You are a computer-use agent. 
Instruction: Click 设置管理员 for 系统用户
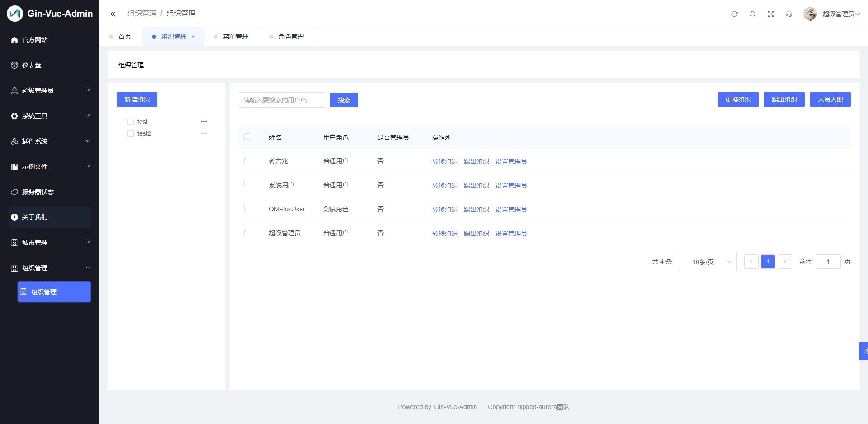tap(511, 186)
